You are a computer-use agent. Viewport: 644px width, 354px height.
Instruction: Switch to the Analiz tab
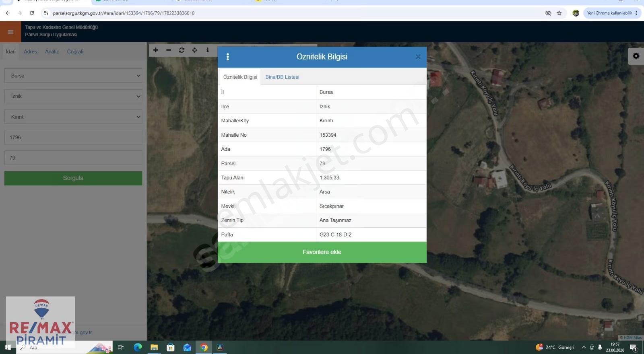pos(52,51)
